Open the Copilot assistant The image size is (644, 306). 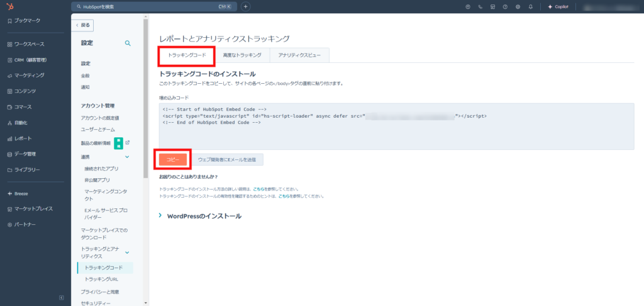[558, 6]
